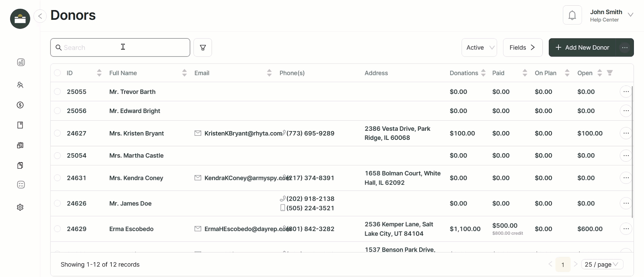644x277 pixels.
Task: Open notifications bell
Action: pos(572,15)
